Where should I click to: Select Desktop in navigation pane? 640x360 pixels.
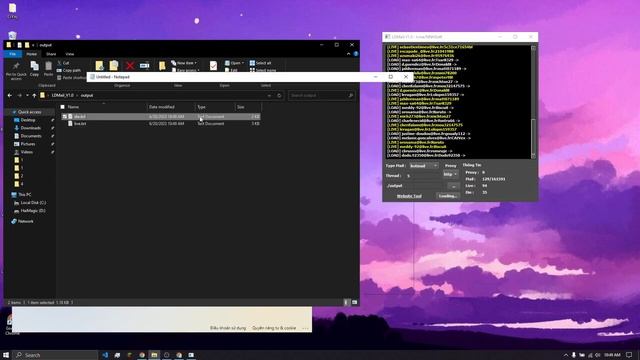28,120
